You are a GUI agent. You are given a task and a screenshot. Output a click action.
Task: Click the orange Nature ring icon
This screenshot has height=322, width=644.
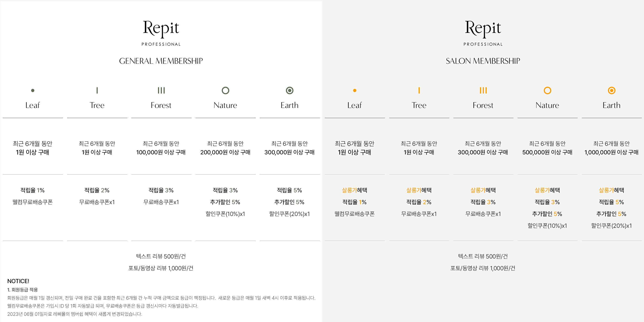547,90
